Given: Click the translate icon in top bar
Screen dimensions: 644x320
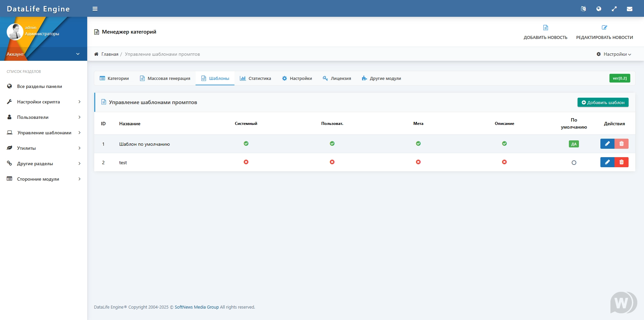Looking at the screenshot, I should point(583,9).
